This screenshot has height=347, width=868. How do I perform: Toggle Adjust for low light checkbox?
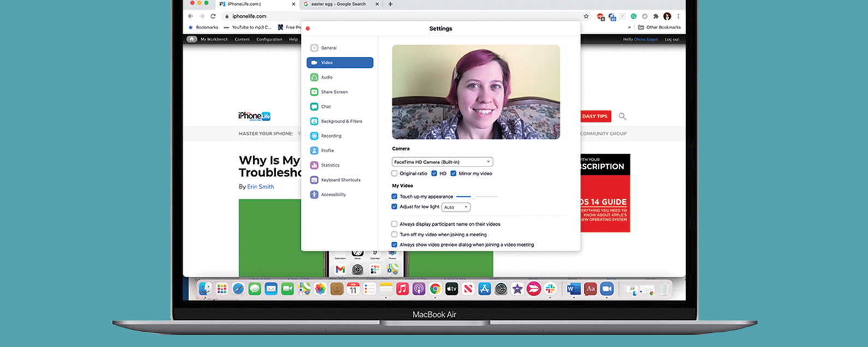pyautogui.click(x=394, y=207)
